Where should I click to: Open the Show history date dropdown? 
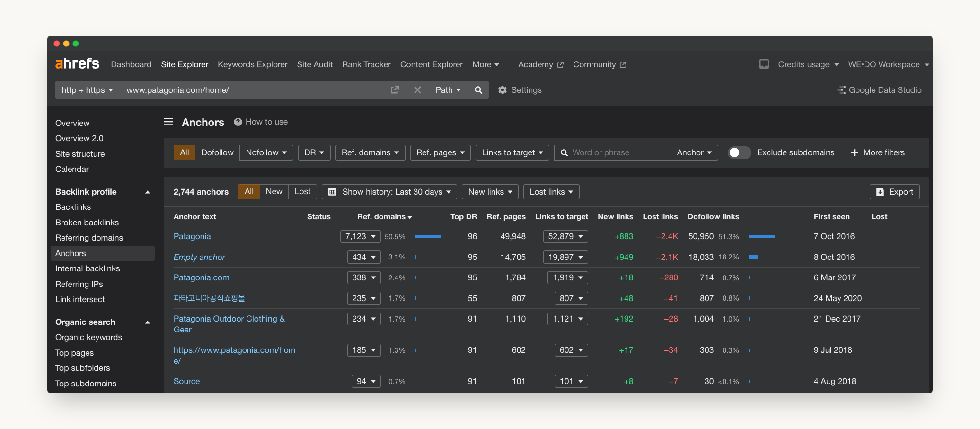click(389, 192)
